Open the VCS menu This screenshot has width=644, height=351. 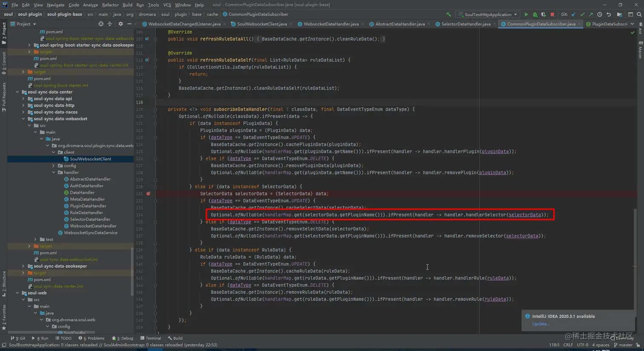point(167,5)
